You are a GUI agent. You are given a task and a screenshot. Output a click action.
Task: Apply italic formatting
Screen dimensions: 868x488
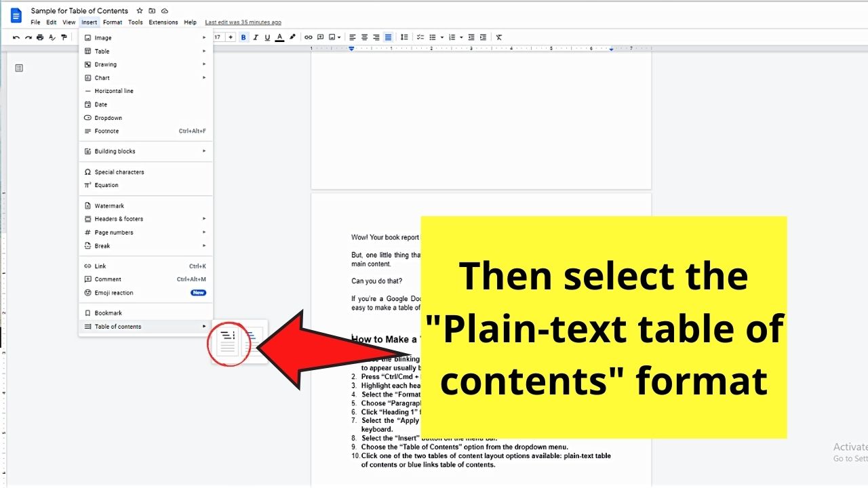pos(256,37)
